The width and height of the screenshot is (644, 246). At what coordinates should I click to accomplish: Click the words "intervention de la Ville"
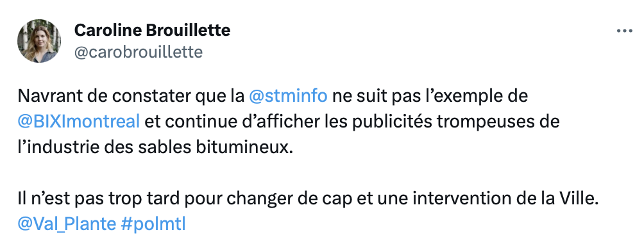click(504, 199)
